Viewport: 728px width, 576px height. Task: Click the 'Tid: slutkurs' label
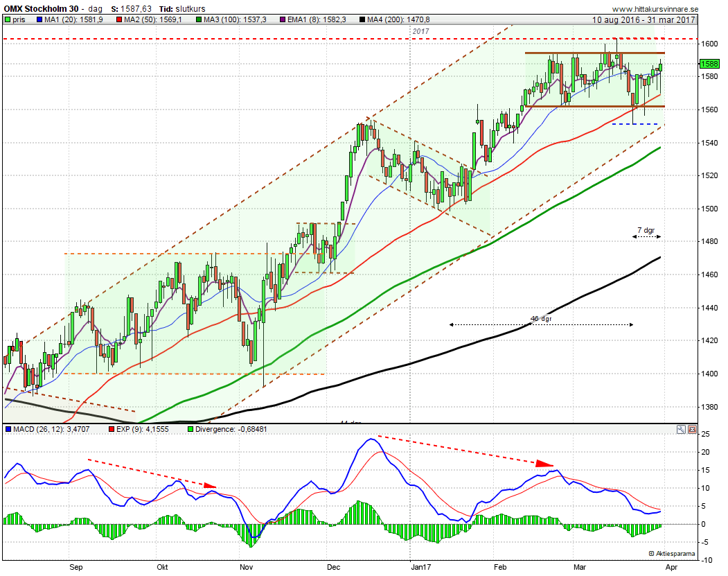182,9
